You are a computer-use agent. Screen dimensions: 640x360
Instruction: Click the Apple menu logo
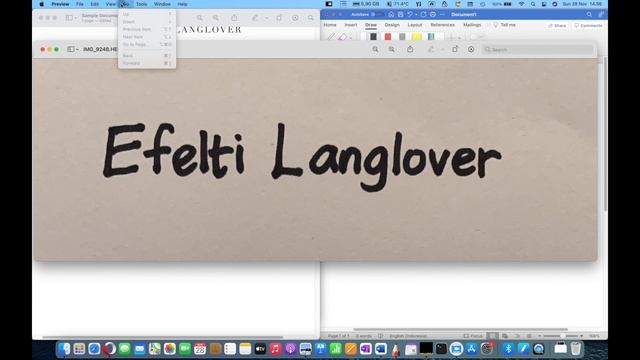click(x=42, y=4)
